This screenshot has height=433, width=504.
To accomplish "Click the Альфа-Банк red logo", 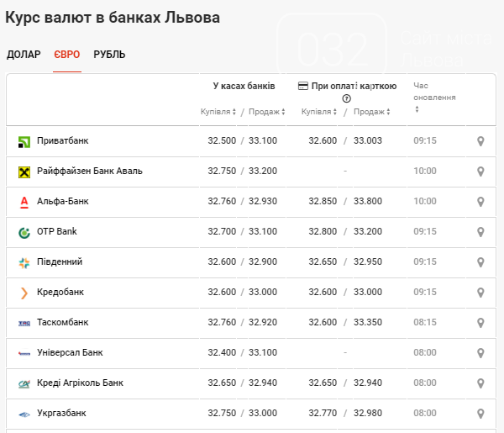I will point(24,202).
